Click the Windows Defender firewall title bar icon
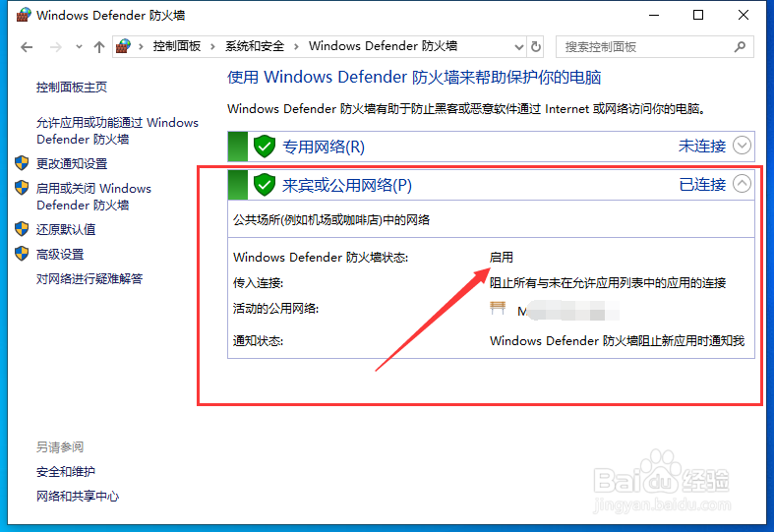 point(24,15)
